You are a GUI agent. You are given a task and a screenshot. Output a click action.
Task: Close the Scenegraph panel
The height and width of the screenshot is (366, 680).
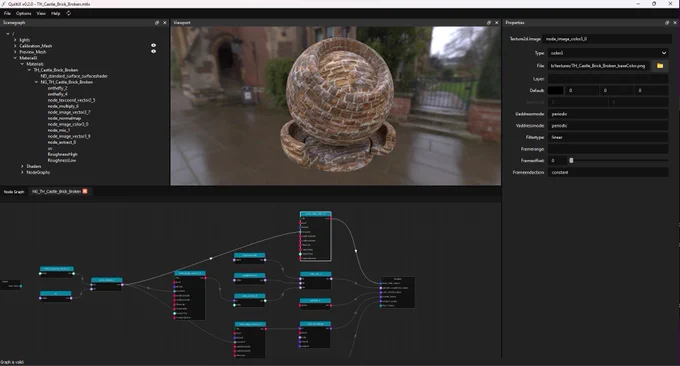click(165, 23)
